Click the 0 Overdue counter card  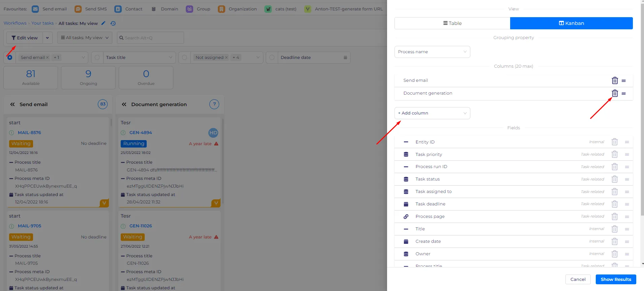(146, 78)
